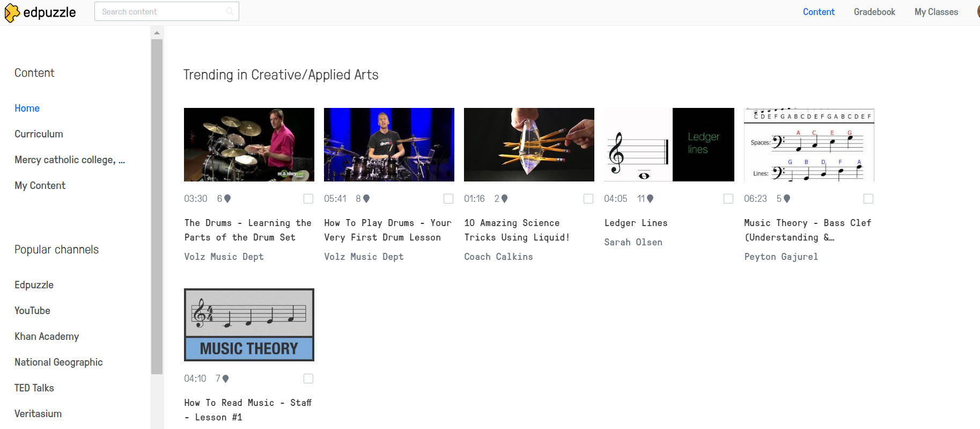980x429 pixels.
Task: Open 10 Amazing Science Tricks thumbnail
Action: click(x=529, y=144)
